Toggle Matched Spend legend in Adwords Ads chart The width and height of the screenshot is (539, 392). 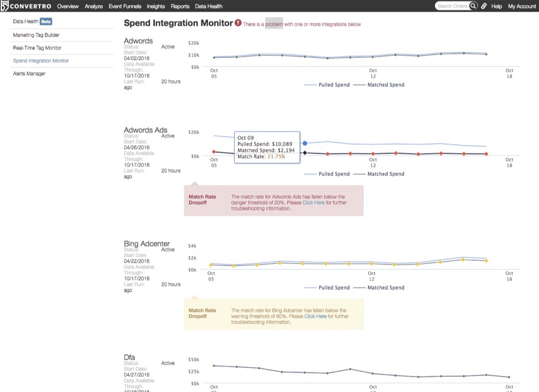coord(379,174)
